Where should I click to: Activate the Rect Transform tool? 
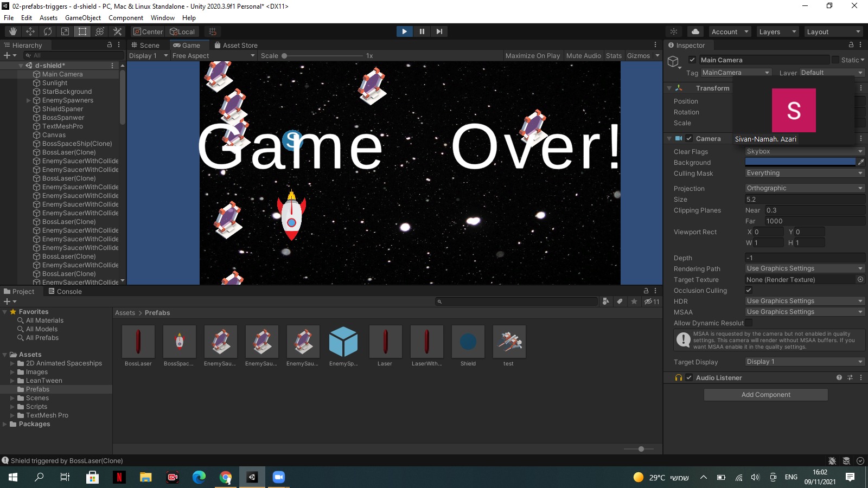point(82,31)
